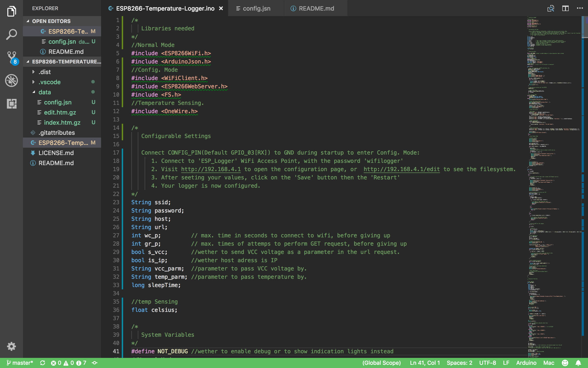Open notifications bell icon

pos(578,363)
